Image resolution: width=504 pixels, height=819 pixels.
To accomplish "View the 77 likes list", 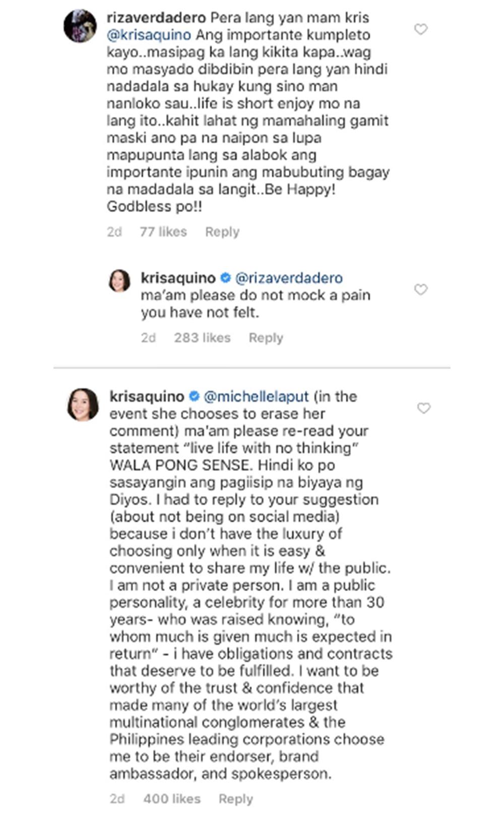I will [163, 232].
